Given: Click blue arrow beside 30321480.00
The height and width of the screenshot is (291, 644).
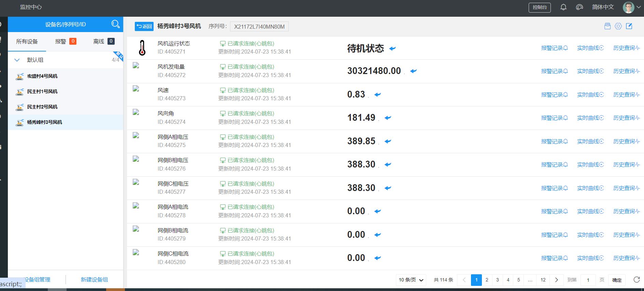Looking at the screenshot, I should point(413,71).
